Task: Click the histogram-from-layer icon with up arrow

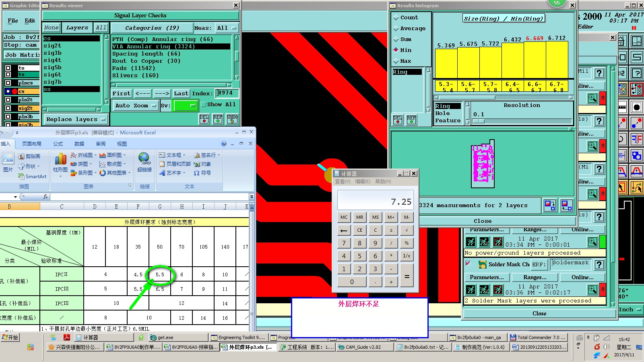Action: pyautogui.click(x=566, y=205)
